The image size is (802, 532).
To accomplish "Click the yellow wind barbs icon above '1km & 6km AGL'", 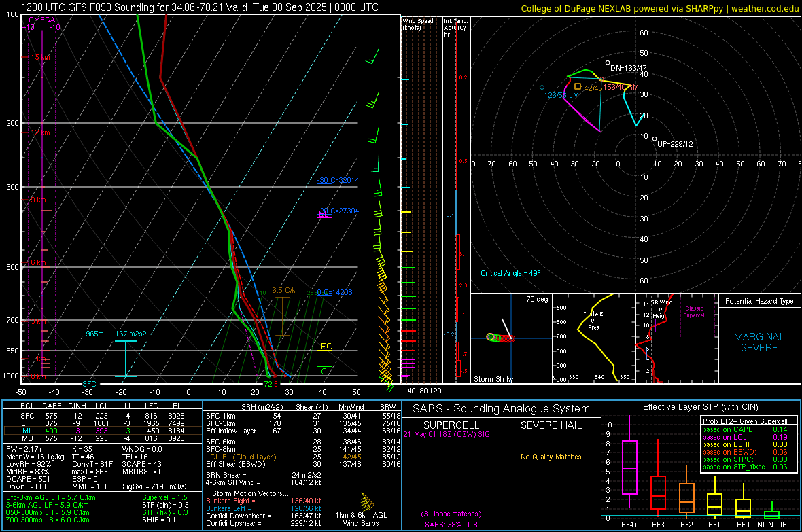I will point(367,501).
